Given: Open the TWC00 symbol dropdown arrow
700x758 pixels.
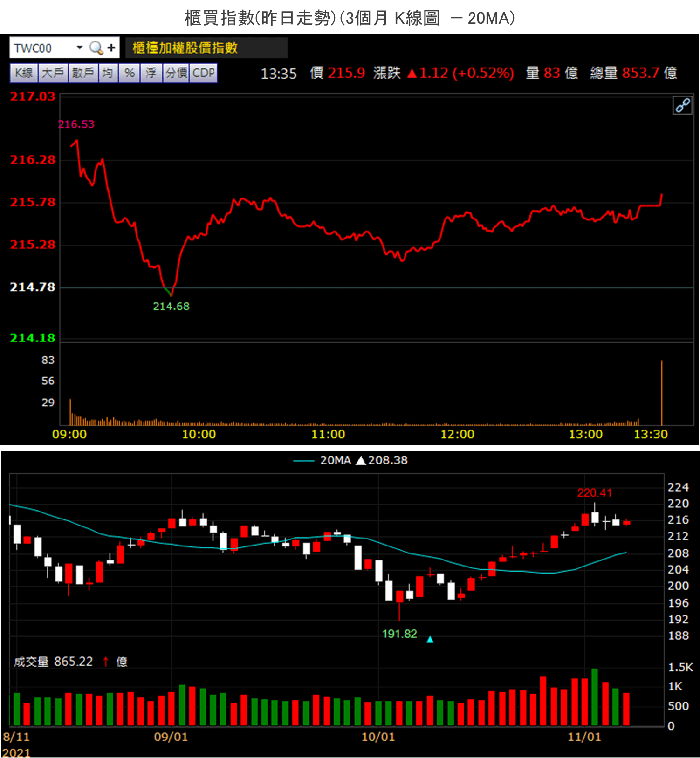Looking at the screenshot, I should 79,48.
